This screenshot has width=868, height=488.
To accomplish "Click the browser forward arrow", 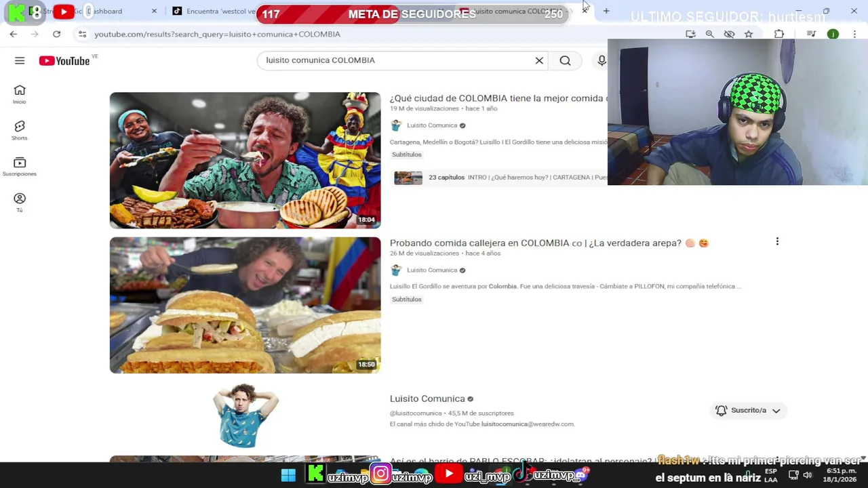I will tap(35, 34).
